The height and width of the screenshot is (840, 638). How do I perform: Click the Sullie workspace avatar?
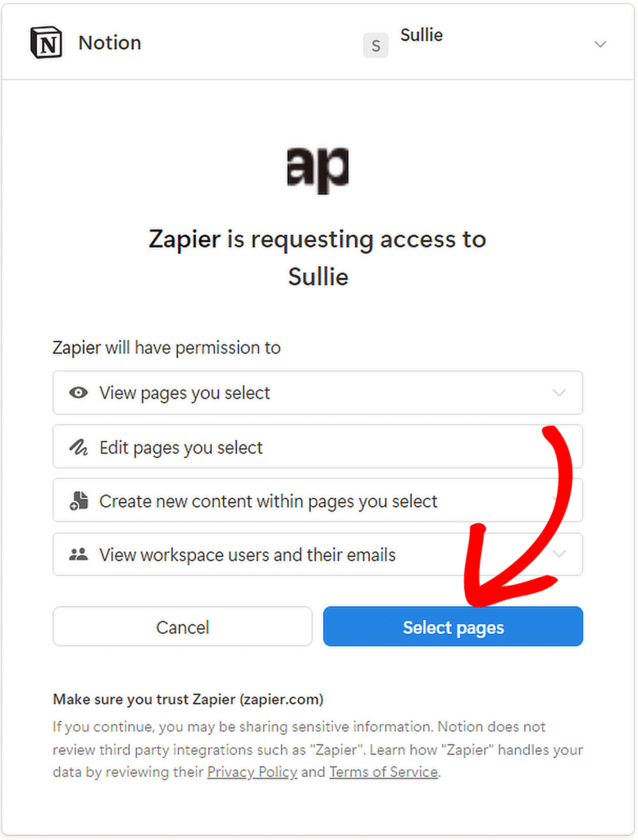tap(376, 46)
